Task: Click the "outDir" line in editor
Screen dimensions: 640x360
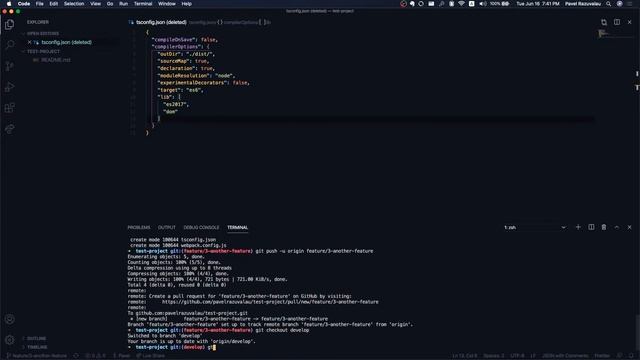Action: coord(186,54)
